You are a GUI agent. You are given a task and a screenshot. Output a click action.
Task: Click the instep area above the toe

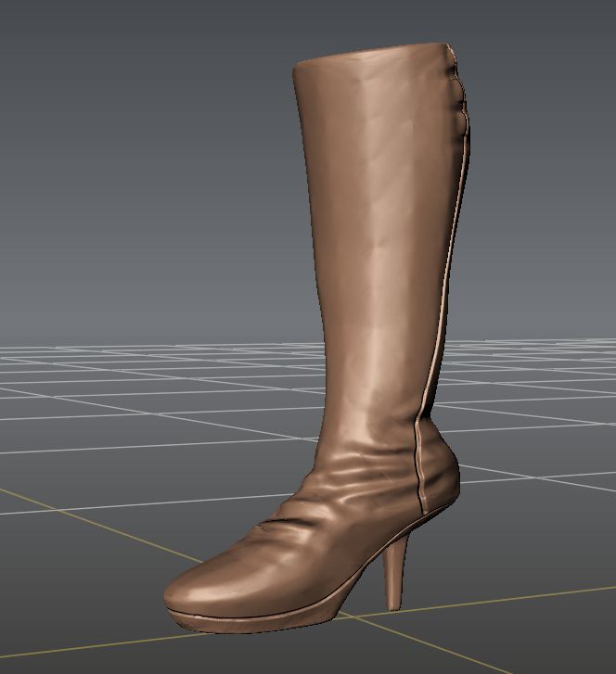click(x=278, y=547)
